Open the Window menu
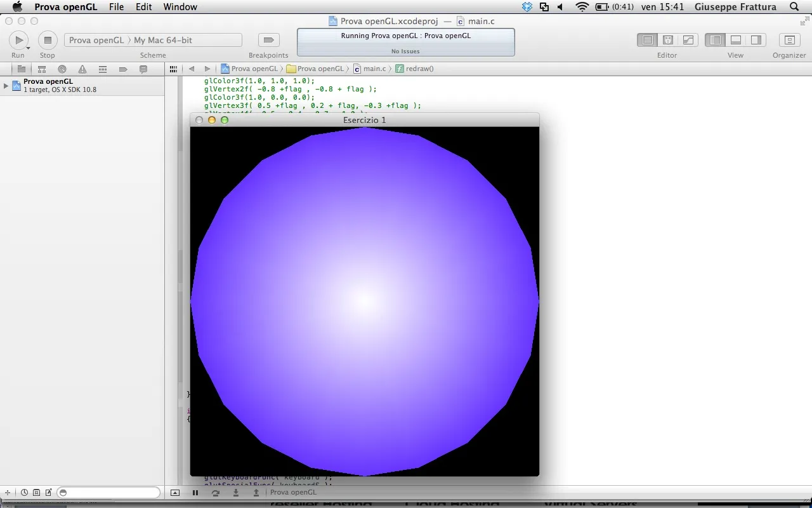 tap(180, 7)
